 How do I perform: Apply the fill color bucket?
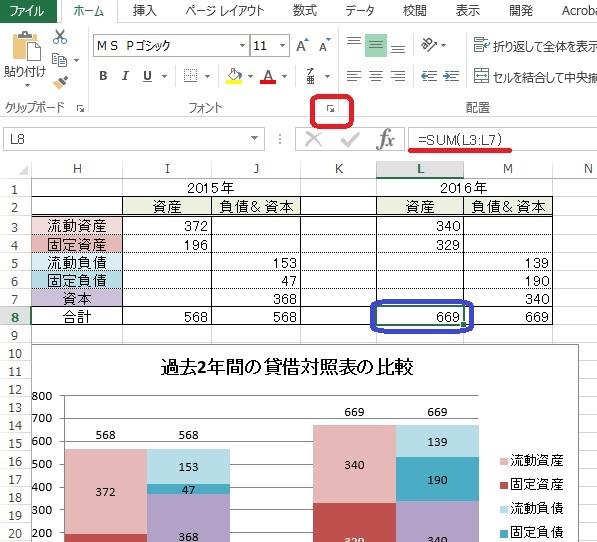pos(235,76)
